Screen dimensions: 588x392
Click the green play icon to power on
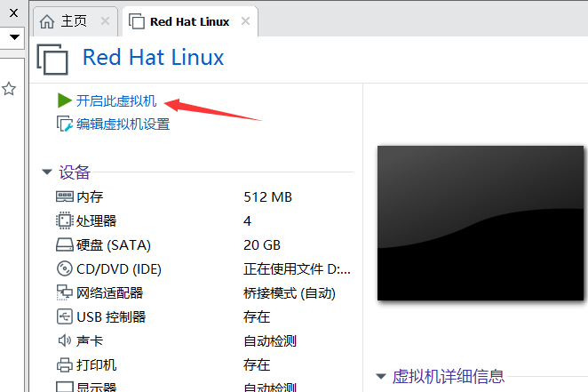click(x=65, y=100)
